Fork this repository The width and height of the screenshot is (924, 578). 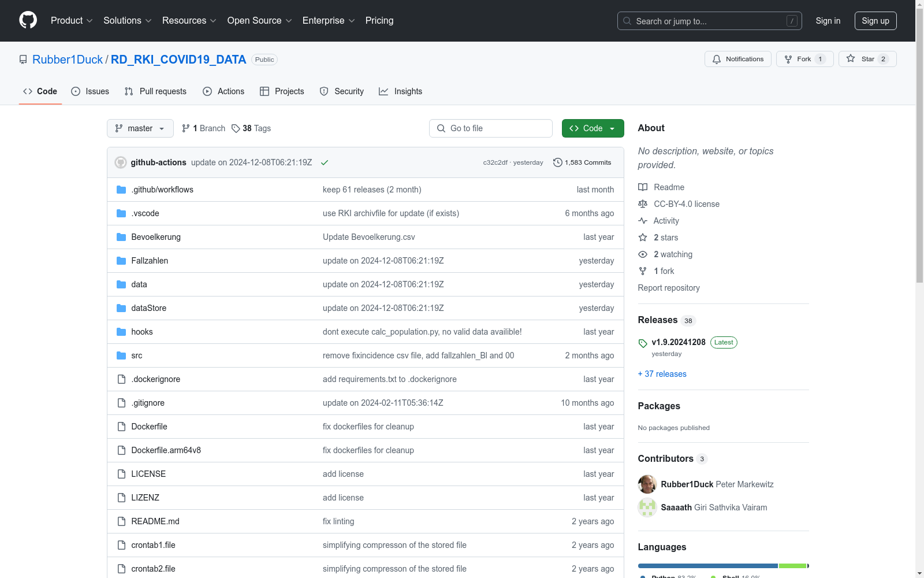click(805, 59)
